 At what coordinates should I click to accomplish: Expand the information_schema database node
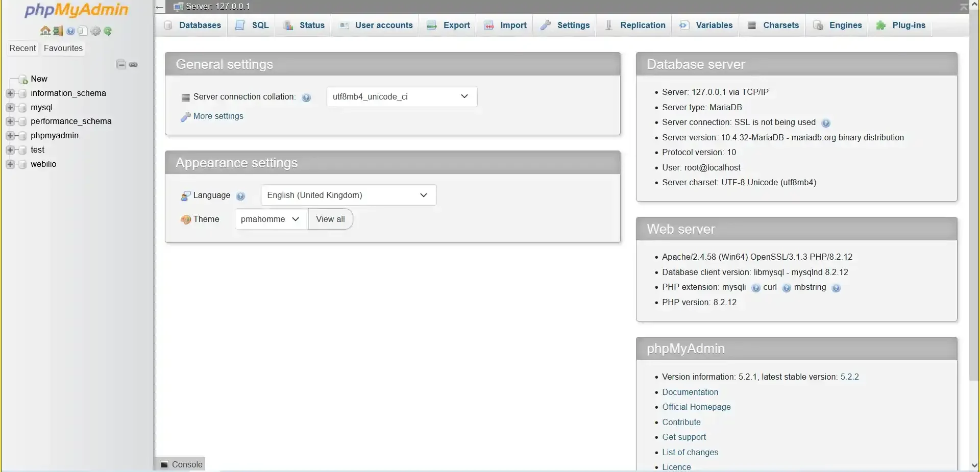click(x=10, y=93)
